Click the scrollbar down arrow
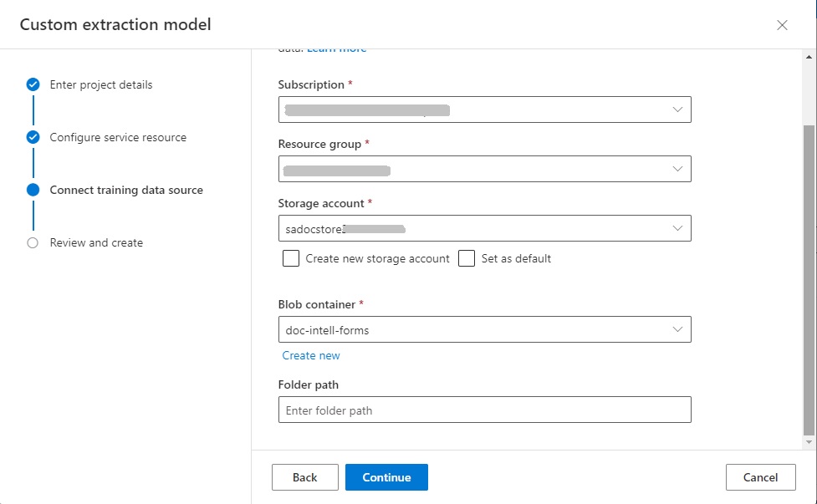817x504 pixels. (x=809, y=442)
